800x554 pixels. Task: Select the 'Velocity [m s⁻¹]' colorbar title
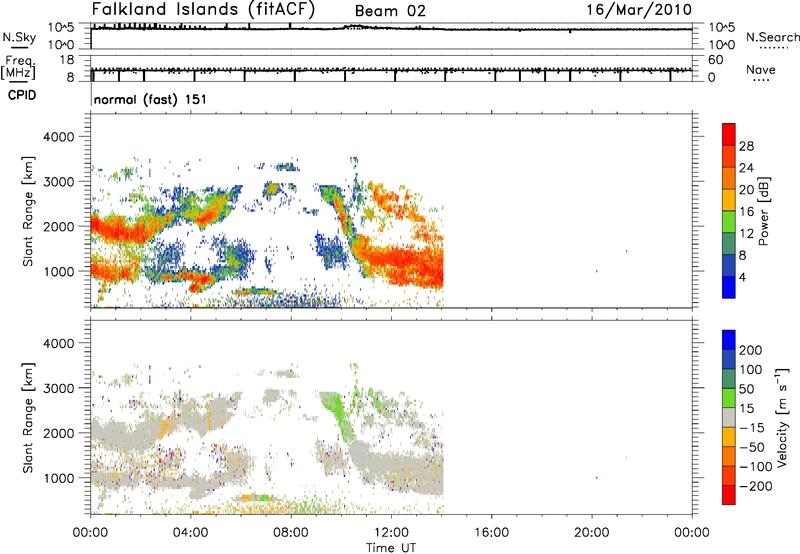point(781,417)
